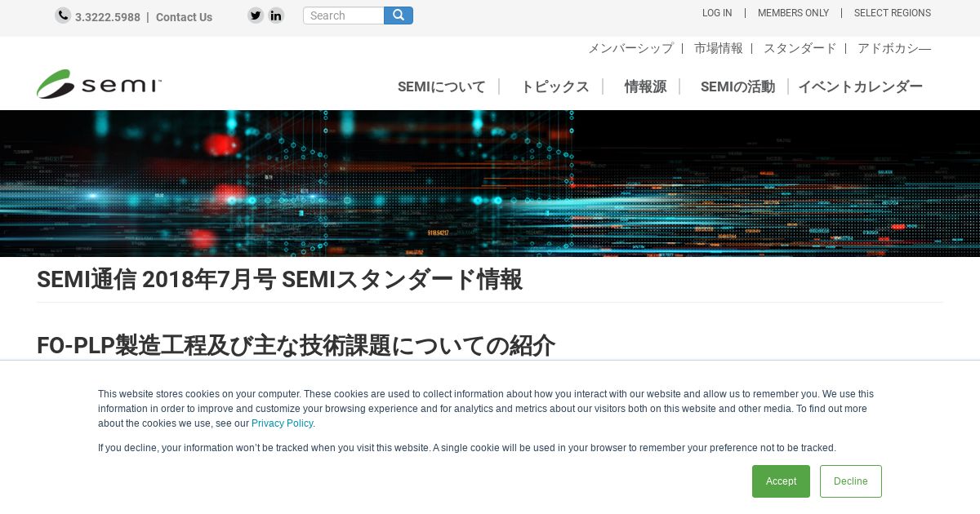Image resolution: width=980 pixels, height=514 pixels.
Task: Click the phone number 3.3222.5988
Action: coord(108,17)
